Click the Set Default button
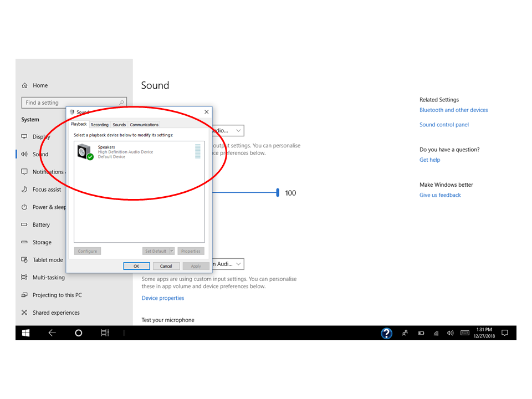 pos(156,251)
